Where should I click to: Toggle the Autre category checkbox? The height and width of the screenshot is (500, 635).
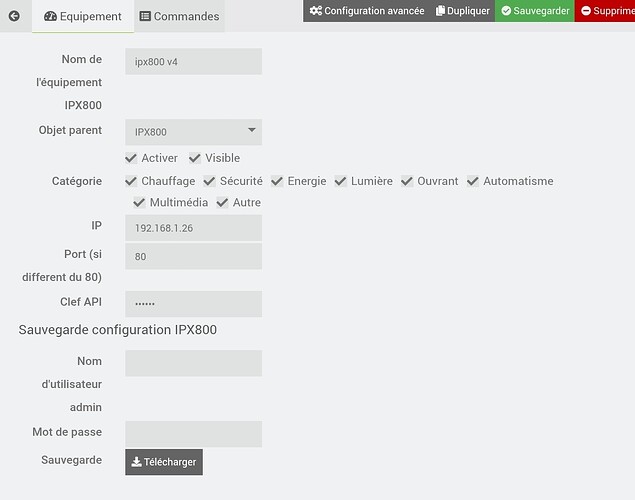point(222,202)
